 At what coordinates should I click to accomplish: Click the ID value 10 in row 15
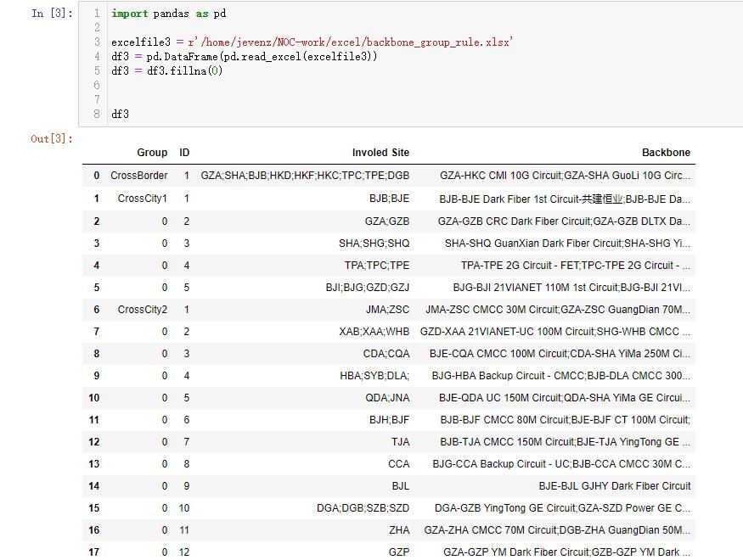click(184, 508)
